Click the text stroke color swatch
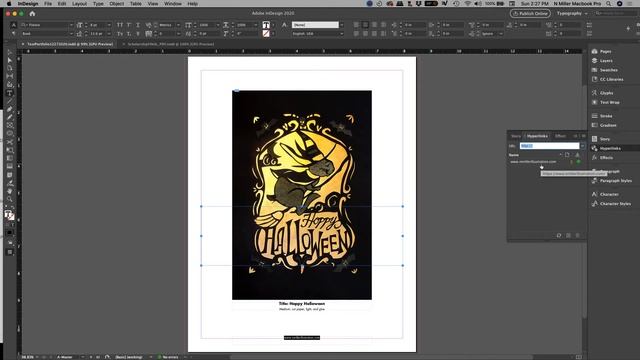Screen dimensions: 640x360 pos(266,34)
